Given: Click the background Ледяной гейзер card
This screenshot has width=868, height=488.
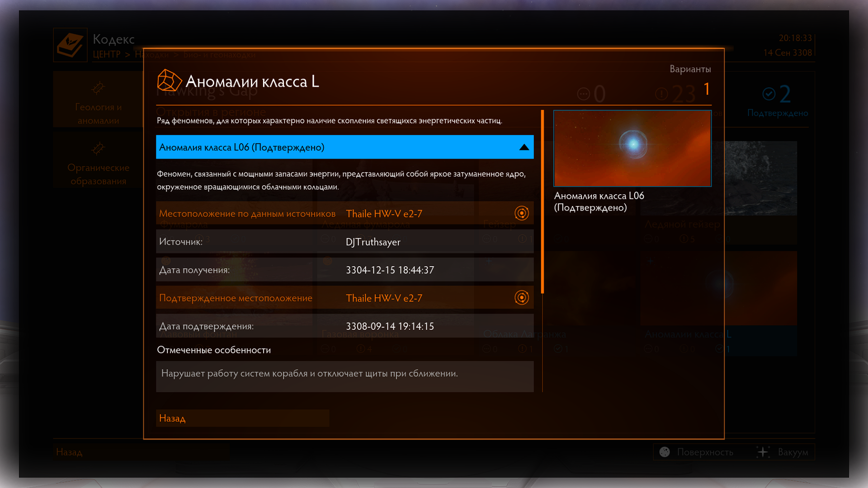Looking at the screenshot, I should (718, 193).
